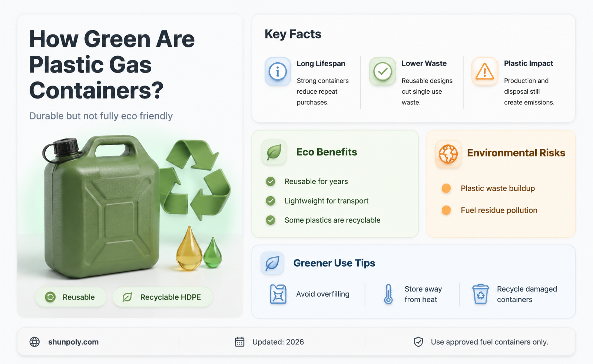Click the warning triangle icon beside Plastic Impact
The width and height of the screenshot is (593, 364).
485,71
